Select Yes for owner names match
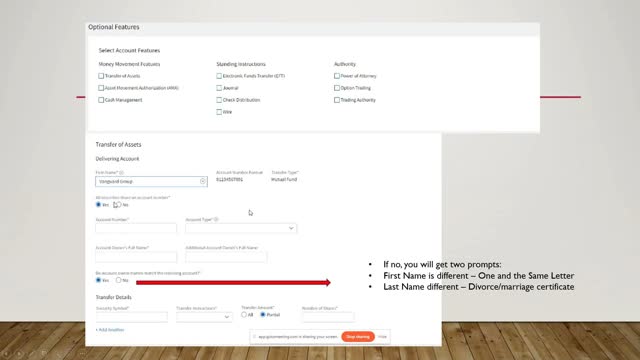Screen dimensions: 640x360 [98, 280]
